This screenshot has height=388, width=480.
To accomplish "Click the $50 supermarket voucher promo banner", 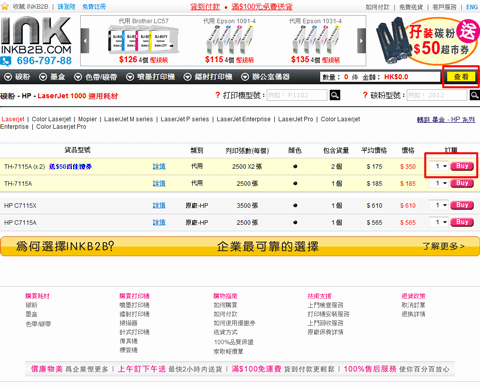I will [427, 41].
